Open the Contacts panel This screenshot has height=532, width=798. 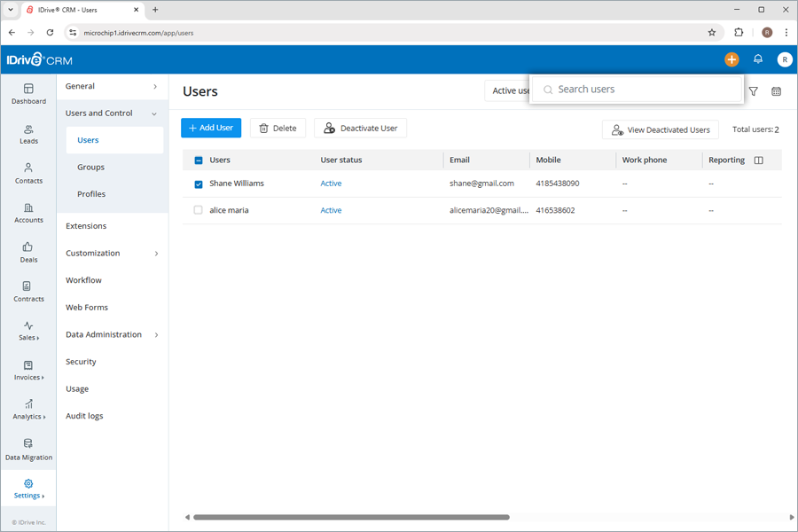click(x=28, y=174)
